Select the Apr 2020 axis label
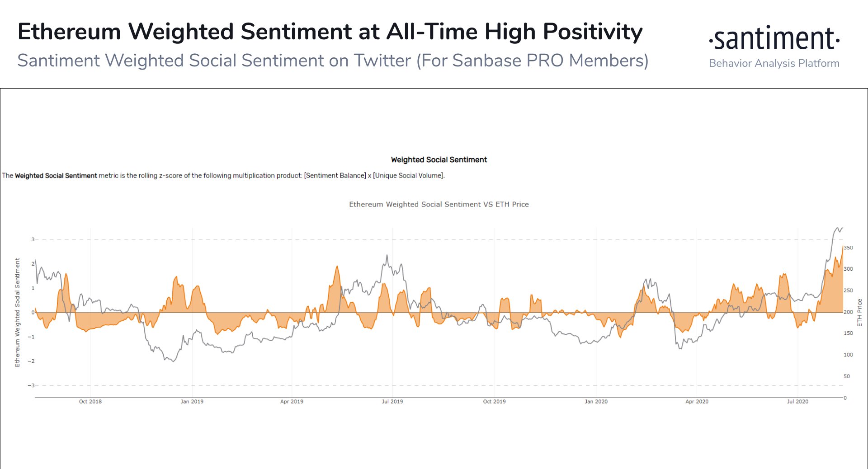Viewport: 868px width, 469px height. coord(697,401)
